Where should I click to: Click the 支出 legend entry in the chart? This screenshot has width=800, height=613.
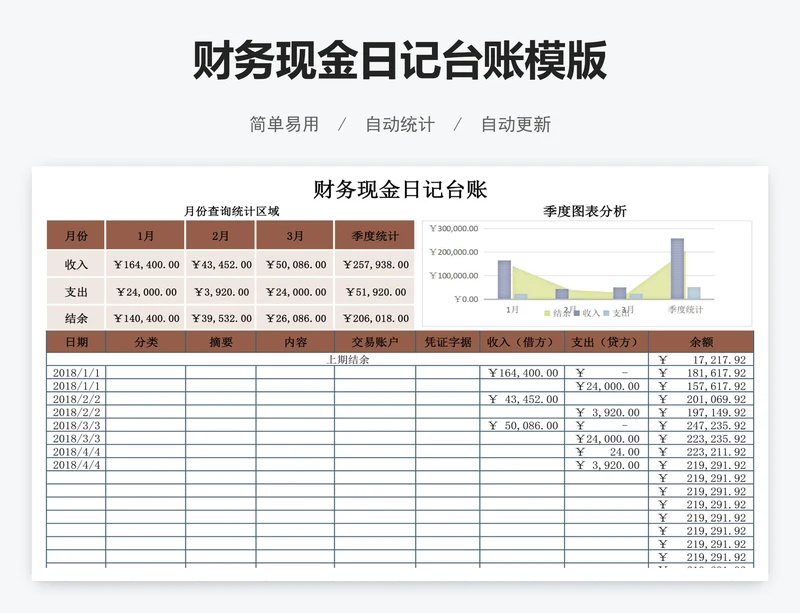click(616, 313)
